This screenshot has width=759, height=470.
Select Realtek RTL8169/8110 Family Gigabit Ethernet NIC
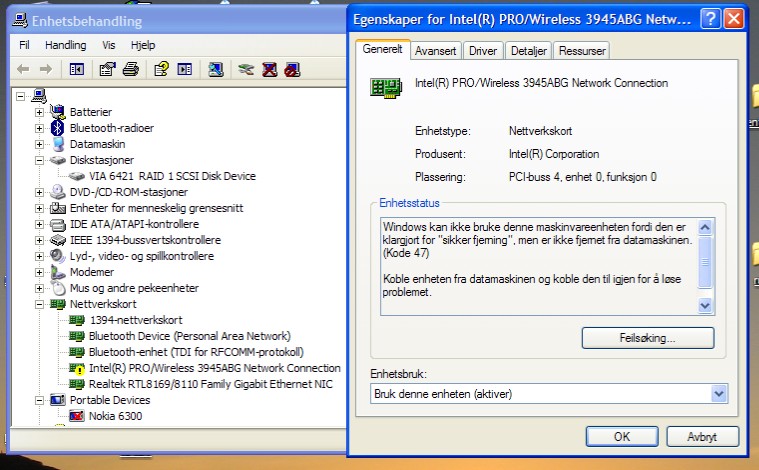[211, 384]
